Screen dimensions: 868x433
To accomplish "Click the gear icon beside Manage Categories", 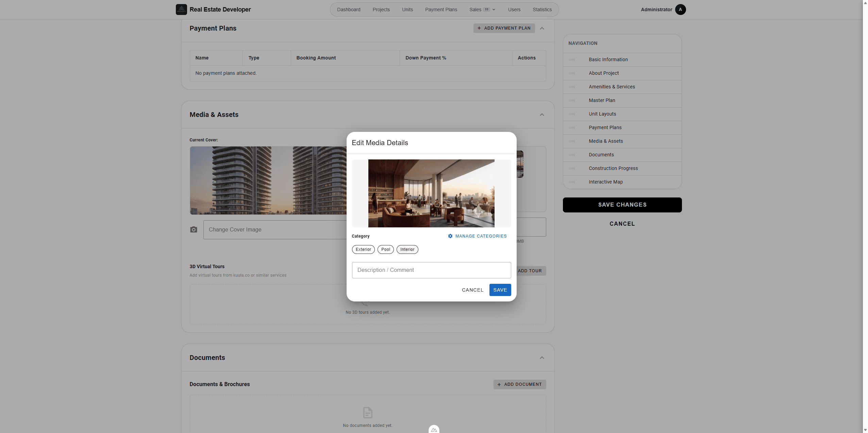I will (450, 236).
